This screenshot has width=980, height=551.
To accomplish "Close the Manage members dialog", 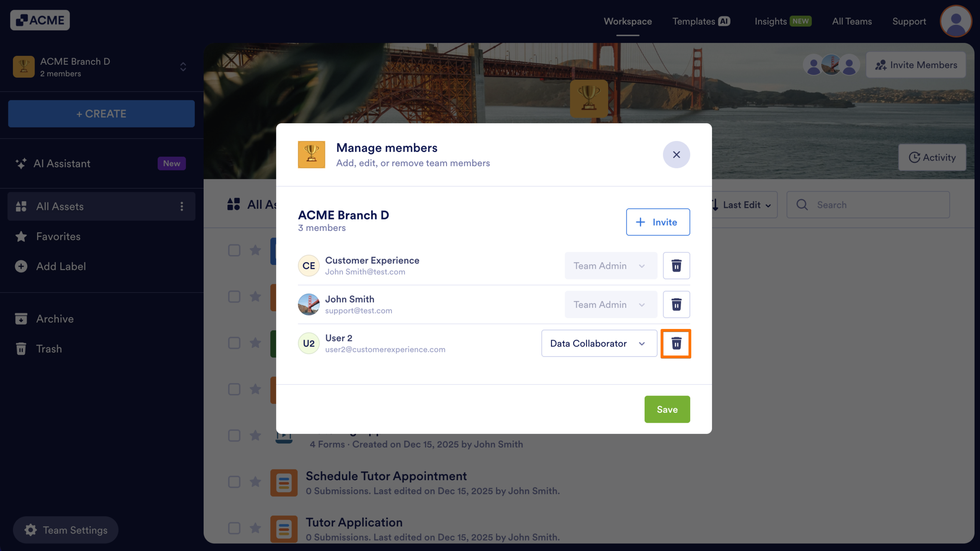I will click(676, 155).
